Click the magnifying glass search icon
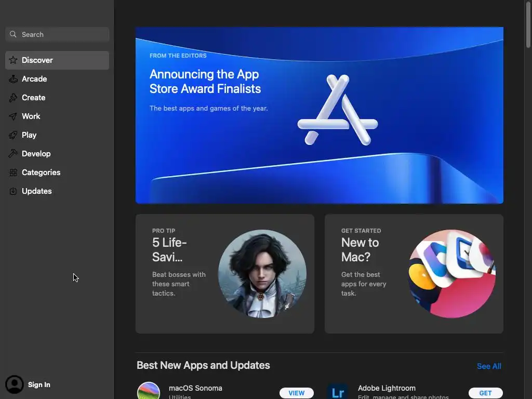This screenshot has height=399, width=532. [x=13, y=34]
